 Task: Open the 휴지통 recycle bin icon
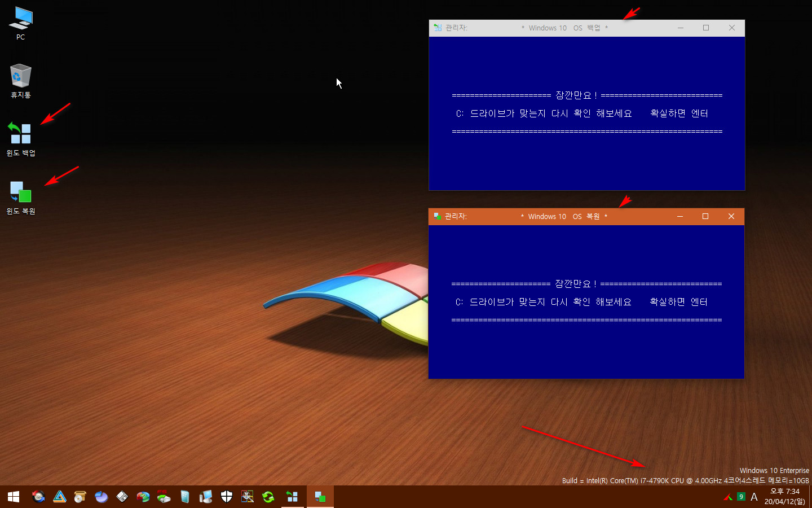tap(21, 81)
